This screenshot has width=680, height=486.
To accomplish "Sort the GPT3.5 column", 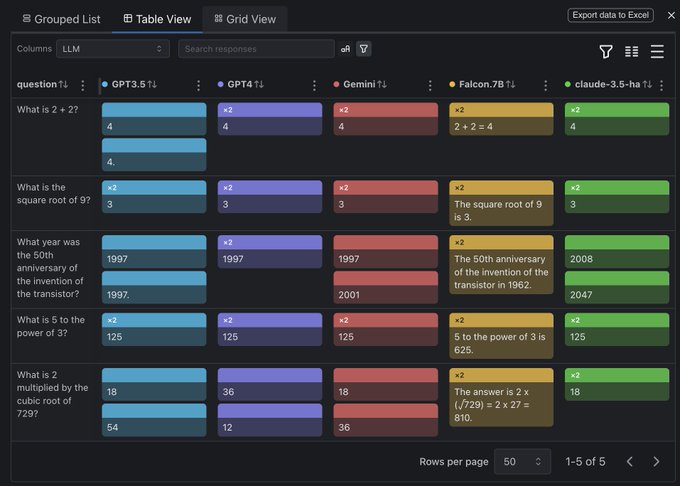I will 152,84.
